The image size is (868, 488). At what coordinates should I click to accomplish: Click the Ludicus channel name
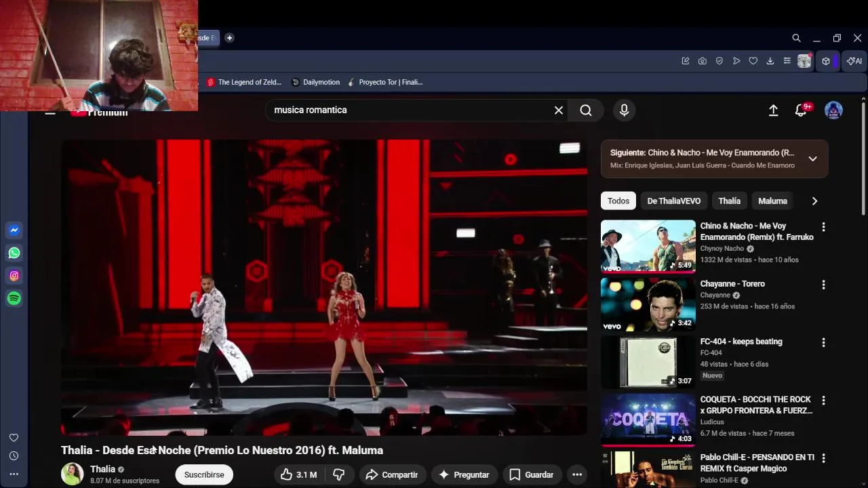click(712, 422)
